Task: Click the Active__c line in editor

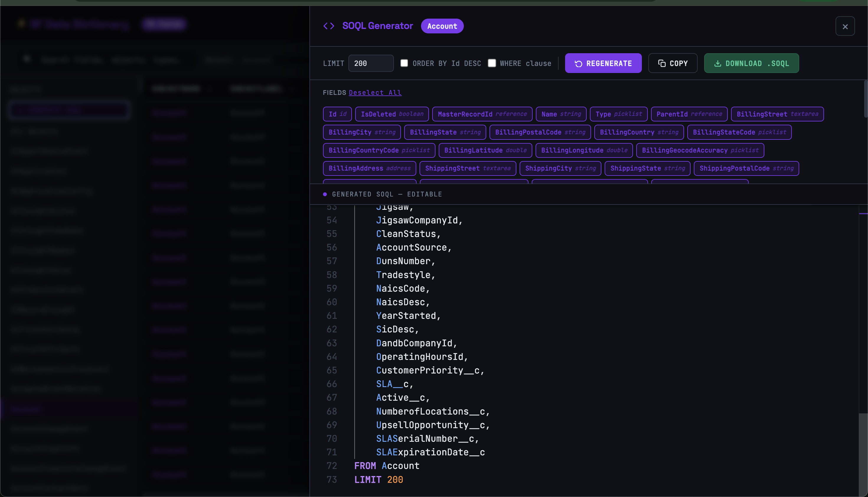Action: coord(403,398)
